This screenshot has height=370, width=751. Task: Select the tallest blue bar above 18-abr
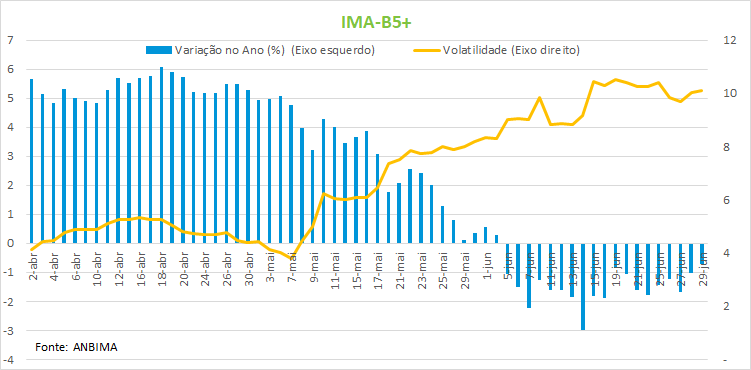coord(161,155)
